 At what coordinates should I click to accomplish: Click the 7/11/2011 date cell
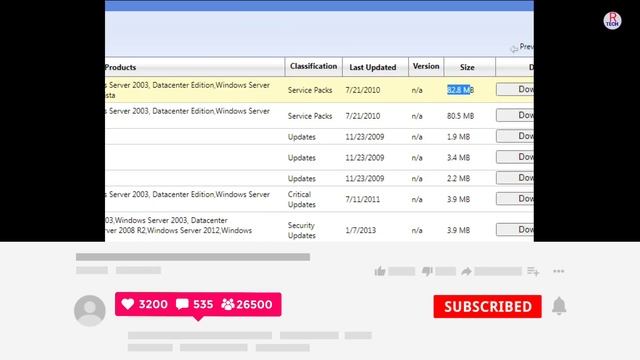pos(362,199)
